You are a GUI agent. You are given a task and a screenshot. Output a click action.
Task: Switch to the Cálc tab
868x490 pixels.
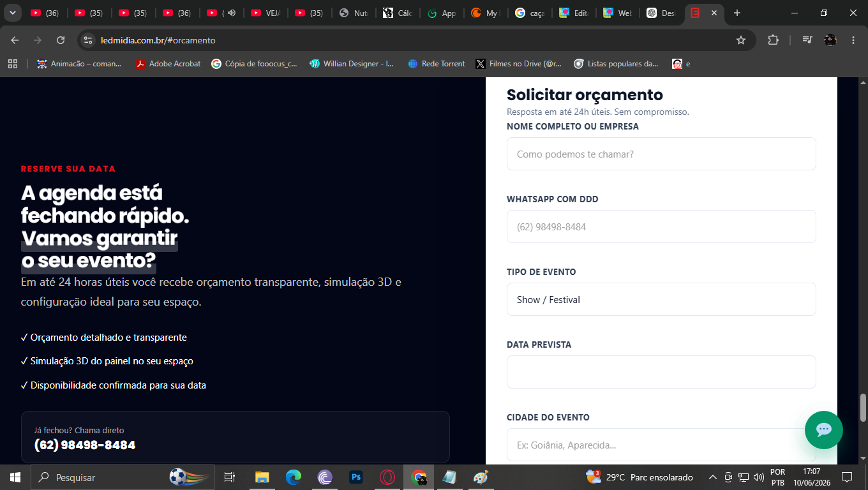(398, 13)
